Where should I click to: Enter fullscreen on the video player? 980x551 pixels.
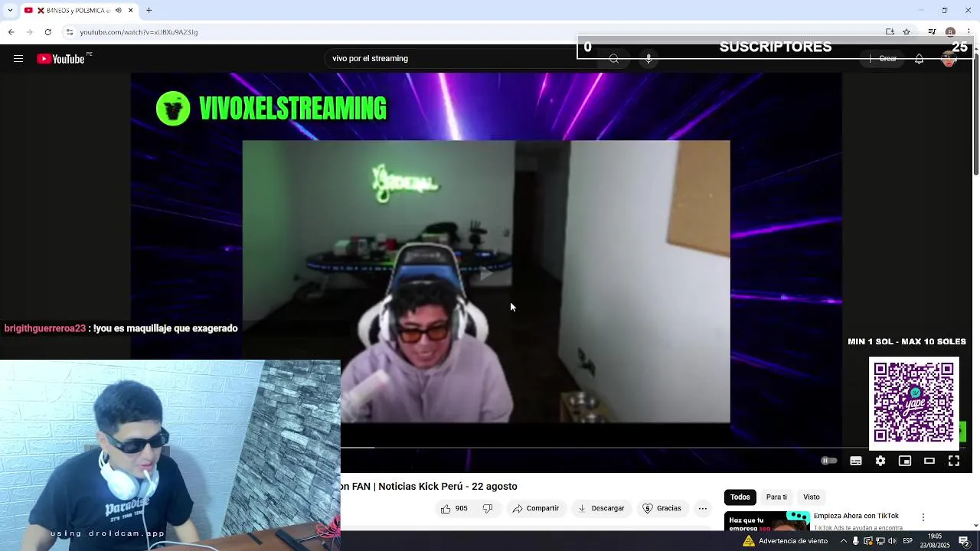coord(954,461)
